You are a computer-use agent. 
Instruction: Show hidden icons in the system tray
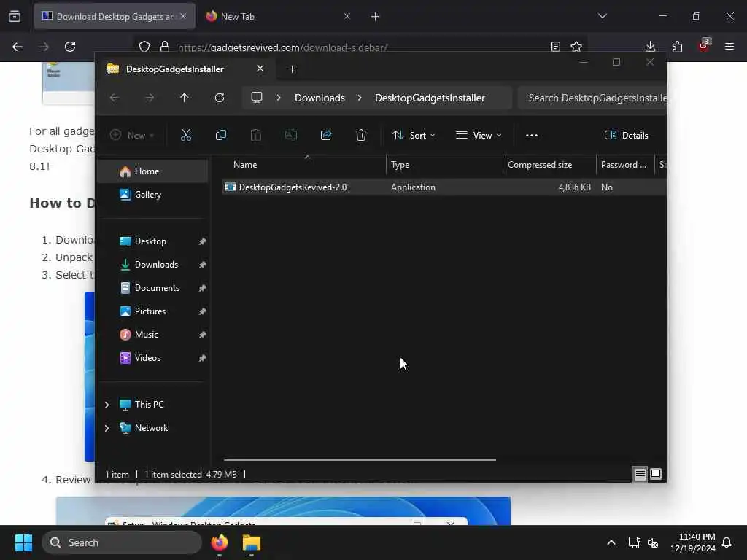click(611, 542)
